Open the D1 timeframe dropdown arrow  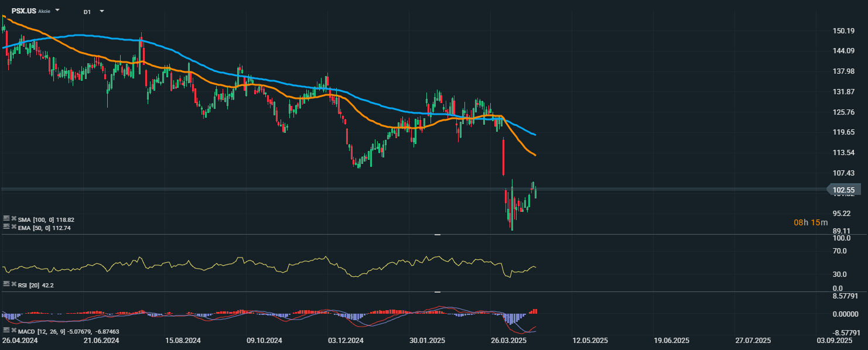(102, 11)
